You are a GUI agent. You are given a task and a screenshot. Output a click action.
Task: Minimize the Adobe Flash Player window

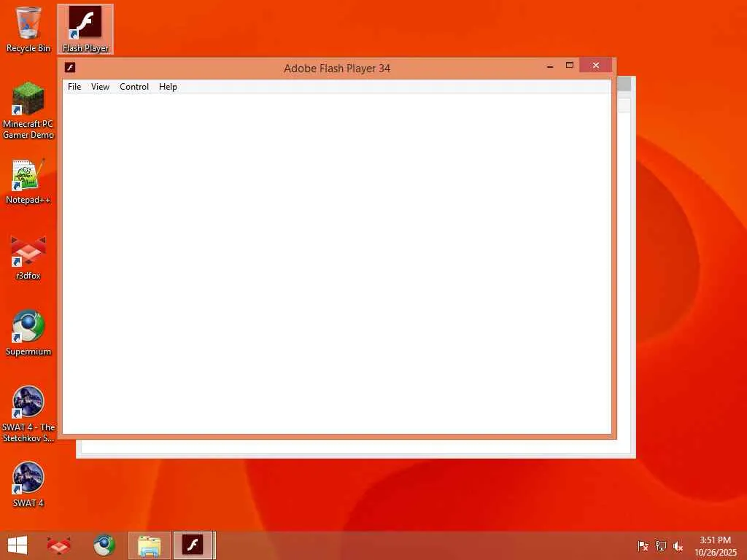(550, 66)
